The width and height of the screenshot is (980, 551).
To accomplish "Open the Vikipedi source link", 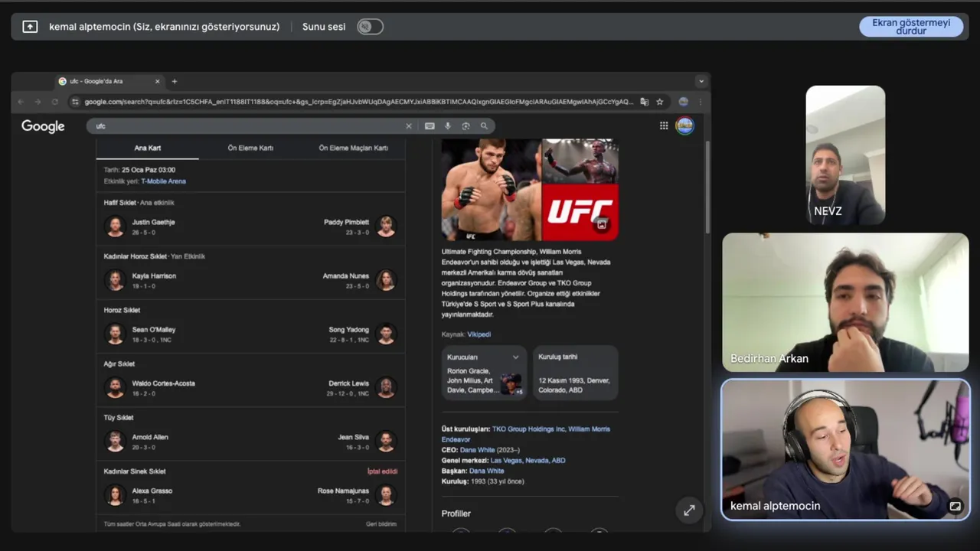I will [x=479, y=334].
